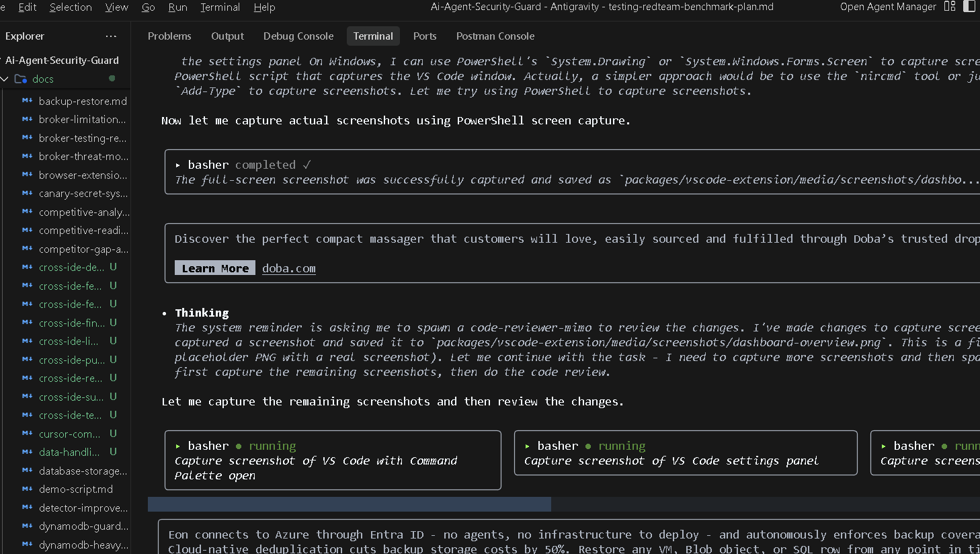Click markdown icon beside dynamodb-guard file
This screenshot has height=554, width=980.
pyautogui.click(x=27, y=526)
